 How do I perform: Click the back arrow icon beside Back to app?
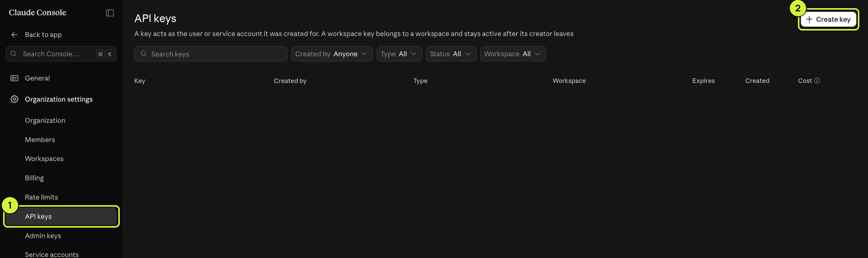(15, 35)
